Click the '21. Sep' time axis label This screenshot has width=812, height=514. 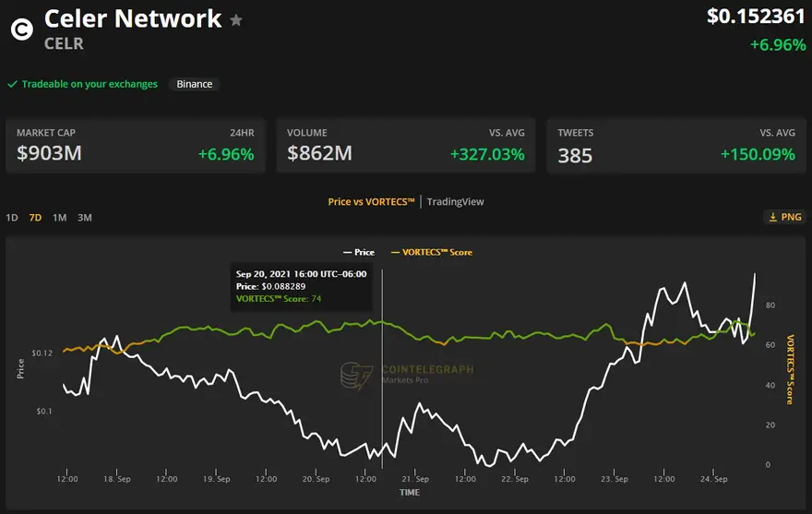(415, 479)
